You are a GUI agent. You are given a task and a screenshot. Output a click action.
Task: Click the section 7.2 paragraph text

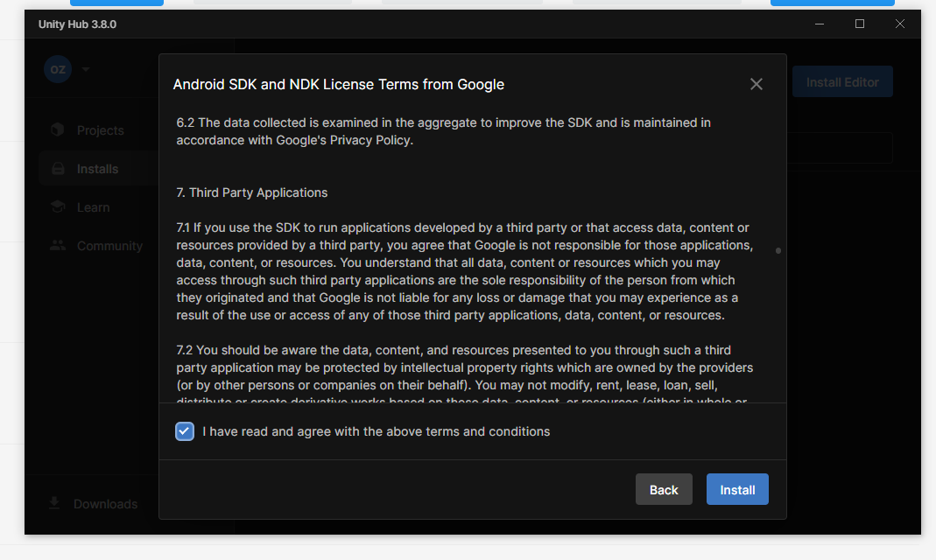pos(464,373)
